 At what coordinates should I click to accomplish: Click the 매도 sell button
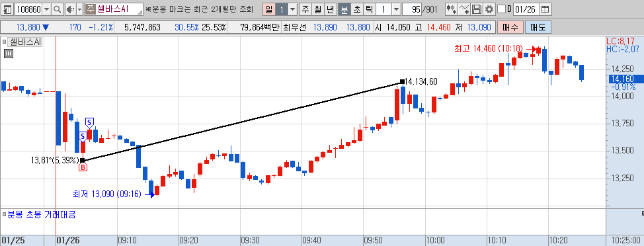tap(538, 28)
